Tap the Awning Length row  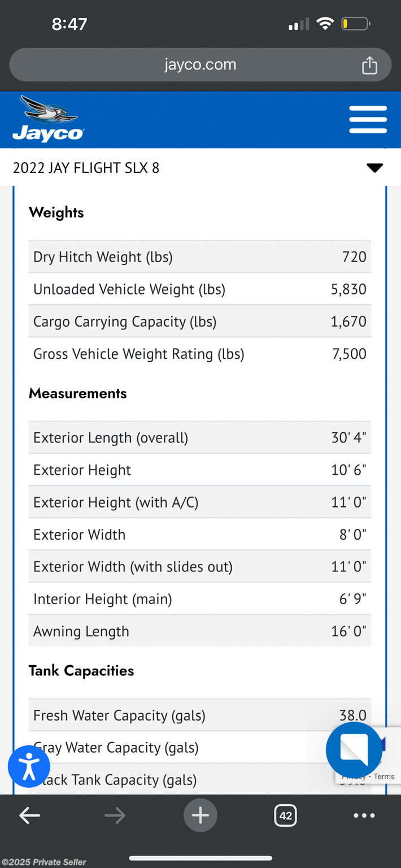pos(200,631)
